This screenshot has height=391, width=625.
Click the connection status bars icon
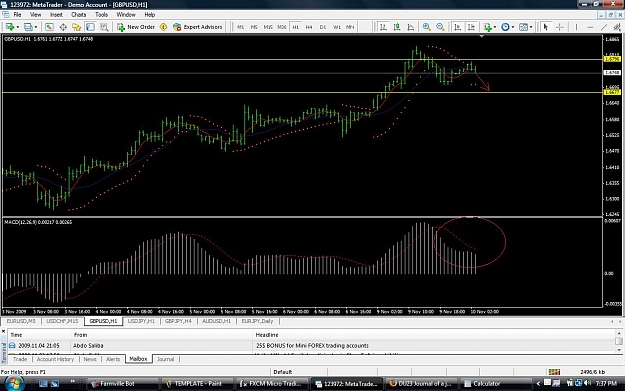point(554,372)
